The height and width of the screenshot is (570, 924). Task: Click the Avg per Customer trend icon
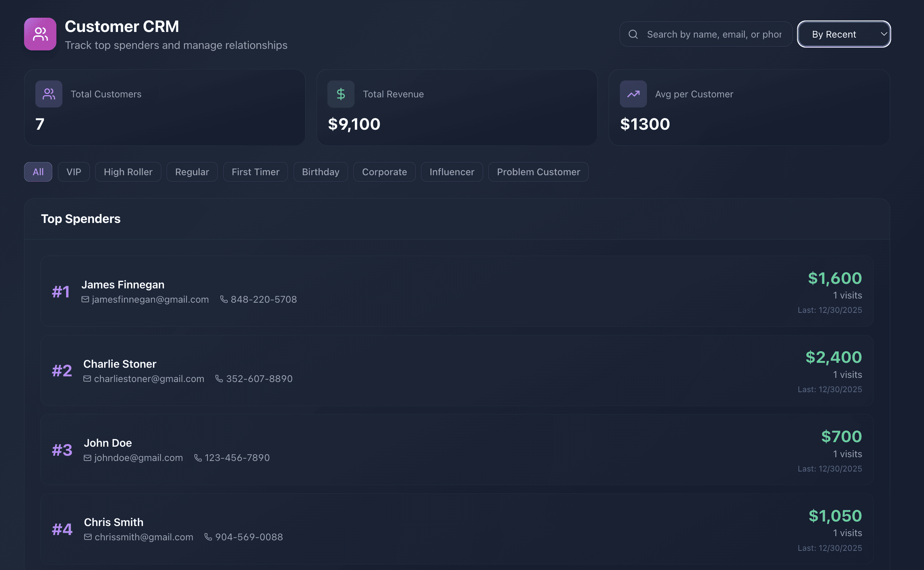[x=633, y=94]
